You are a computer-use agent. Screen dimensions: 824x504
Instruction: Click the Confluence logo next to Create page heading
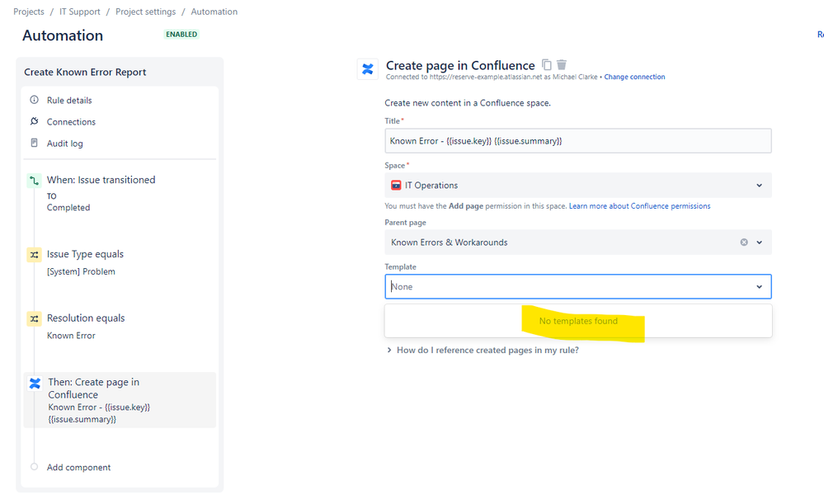[x=367, y=68]
